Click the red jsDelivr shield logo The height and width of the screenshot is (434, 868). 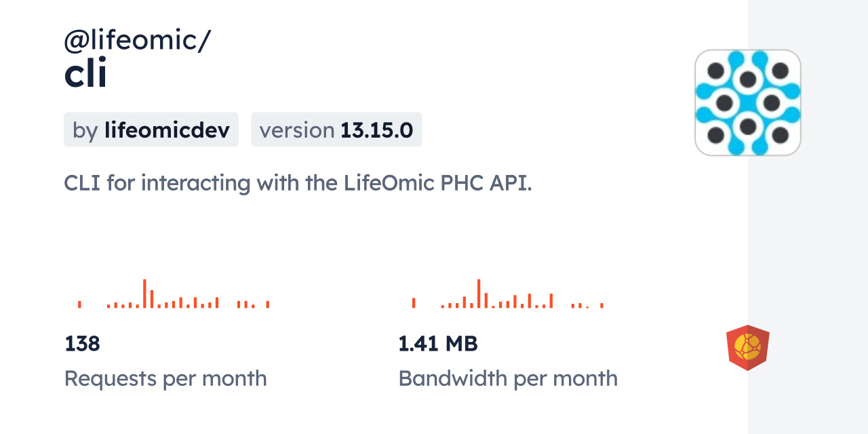click(747, 348)
